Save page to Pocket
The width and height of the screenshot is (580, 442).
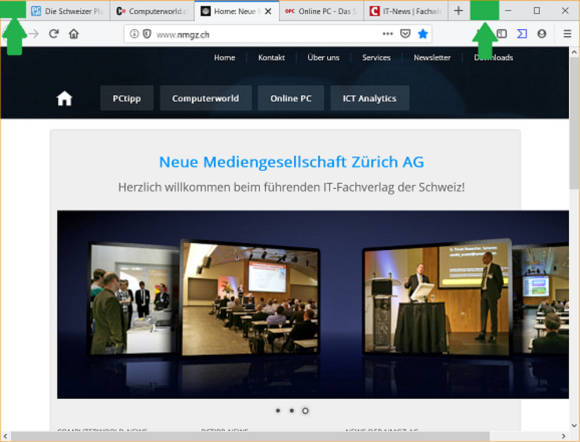coord(405,34)
